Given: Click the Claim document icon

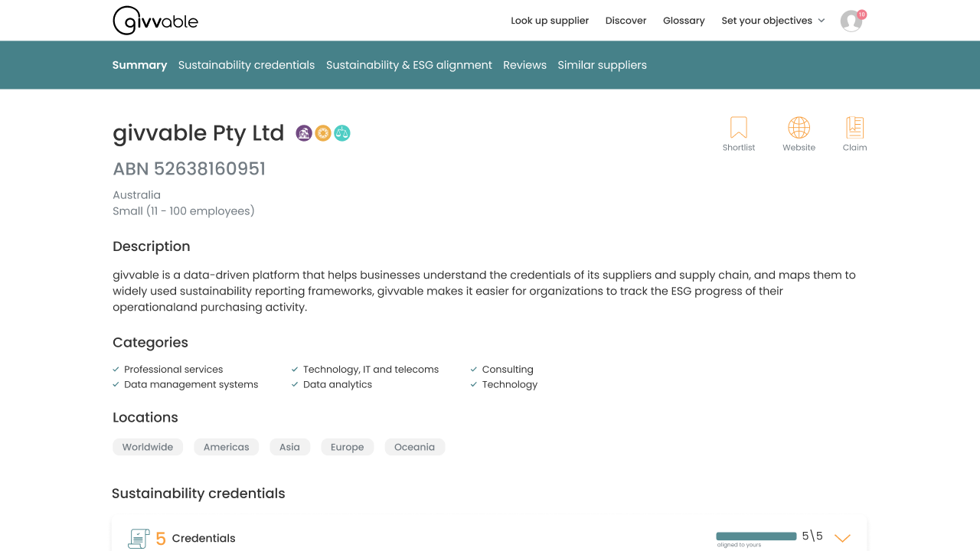Looking at the screenshot, I should tap(854, 127).
